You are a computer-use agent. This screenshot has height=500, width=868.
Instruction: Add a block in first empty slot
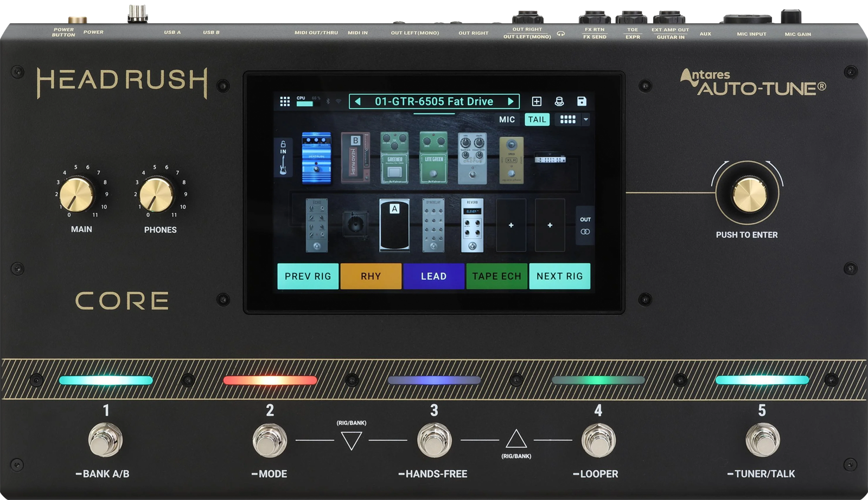[x=511, y=225]
